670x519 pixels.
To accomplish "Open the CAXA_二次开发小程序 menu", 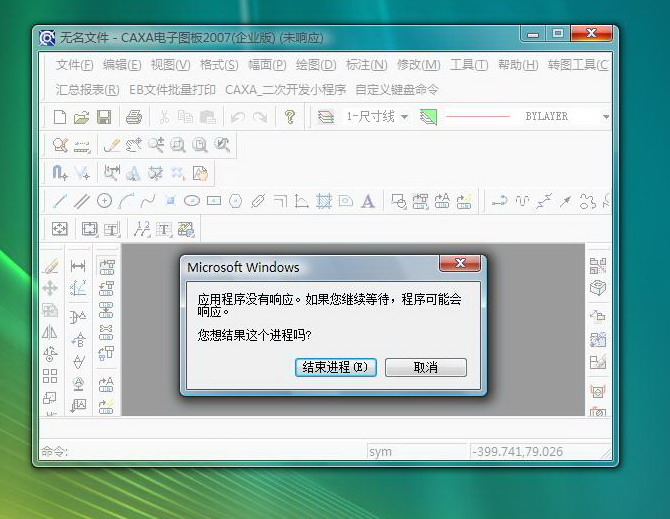I will [285, 90].
